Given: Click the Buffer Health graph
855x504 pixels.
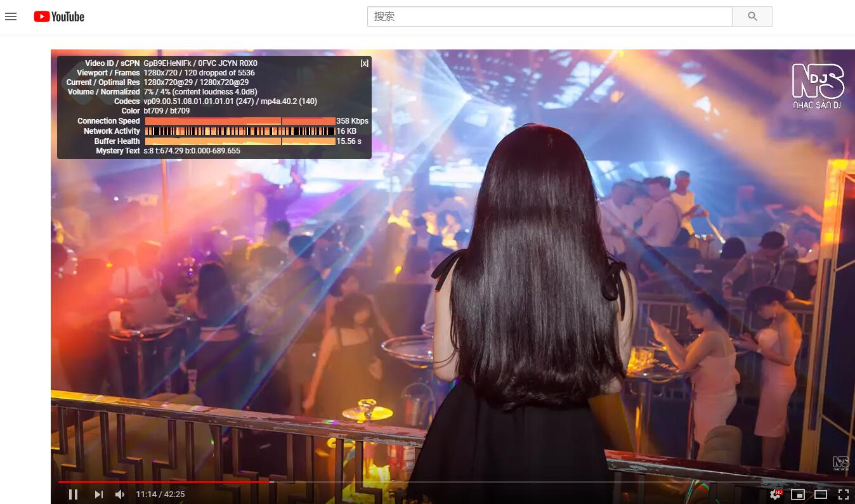Looking at the screenshot, I should pyautogui.click(x=240, y=141).
